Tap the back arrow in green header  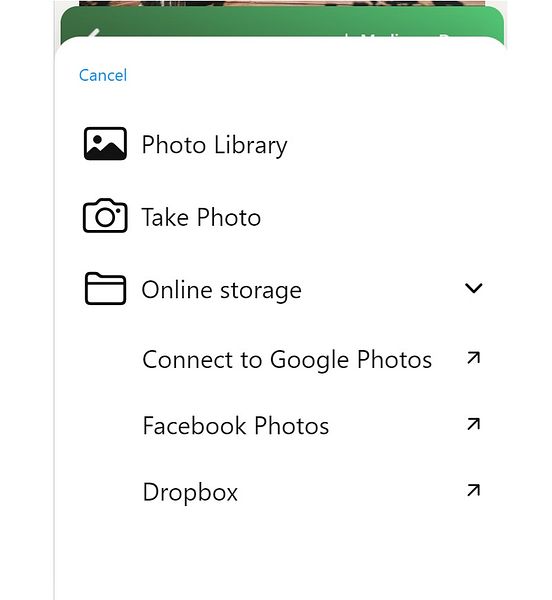coord(93,33)
